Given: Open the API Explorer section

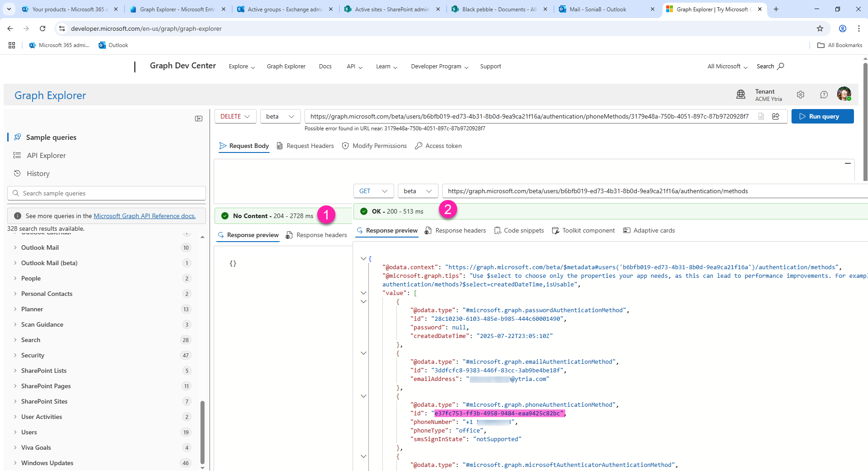Looking at the screenshot, I should pos(46,155).
